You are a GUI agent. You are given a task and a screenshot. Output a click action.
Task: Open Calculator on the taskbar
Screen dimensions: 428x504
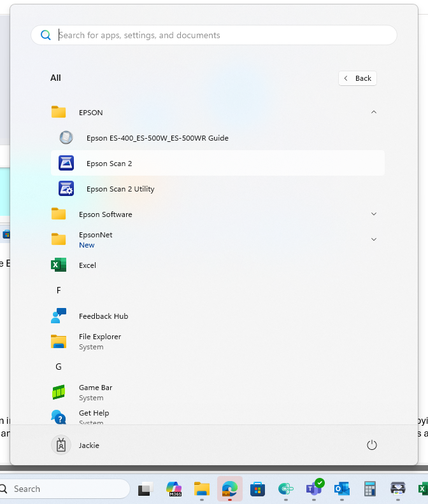tap(370, 489)
